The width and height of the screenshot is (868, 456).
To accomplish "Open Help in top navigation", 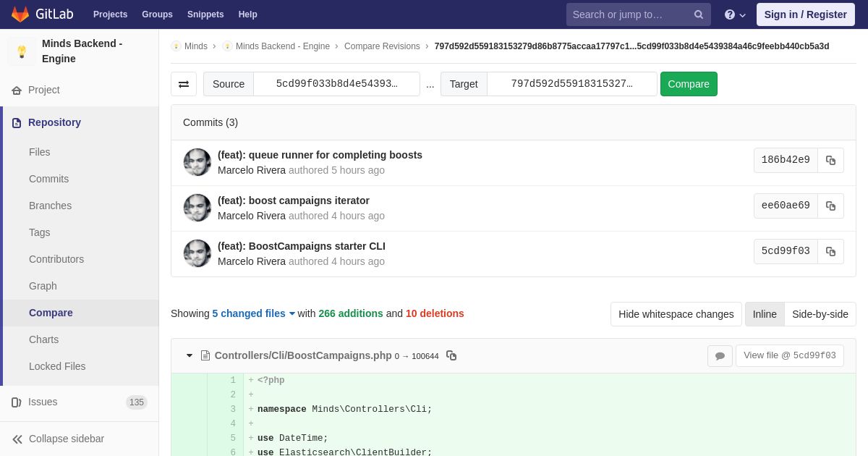I will (x=247, y=14).
